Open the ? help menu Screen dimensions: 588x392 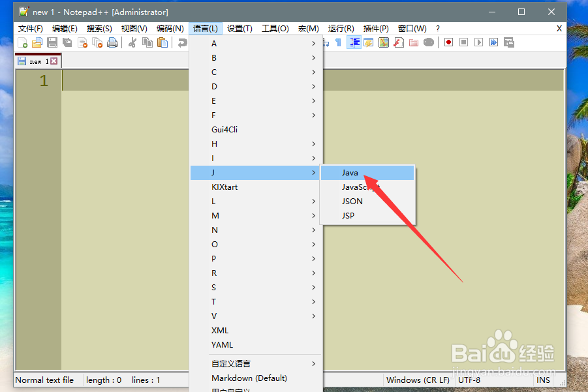(x=438, y=29)
